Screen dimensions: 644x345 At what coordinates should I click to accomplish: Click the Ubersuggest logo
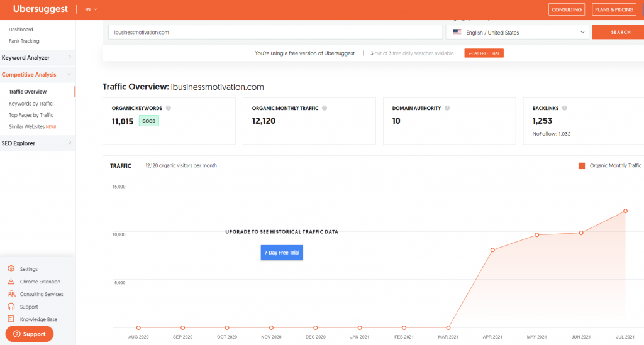click(x=40, y=9)
